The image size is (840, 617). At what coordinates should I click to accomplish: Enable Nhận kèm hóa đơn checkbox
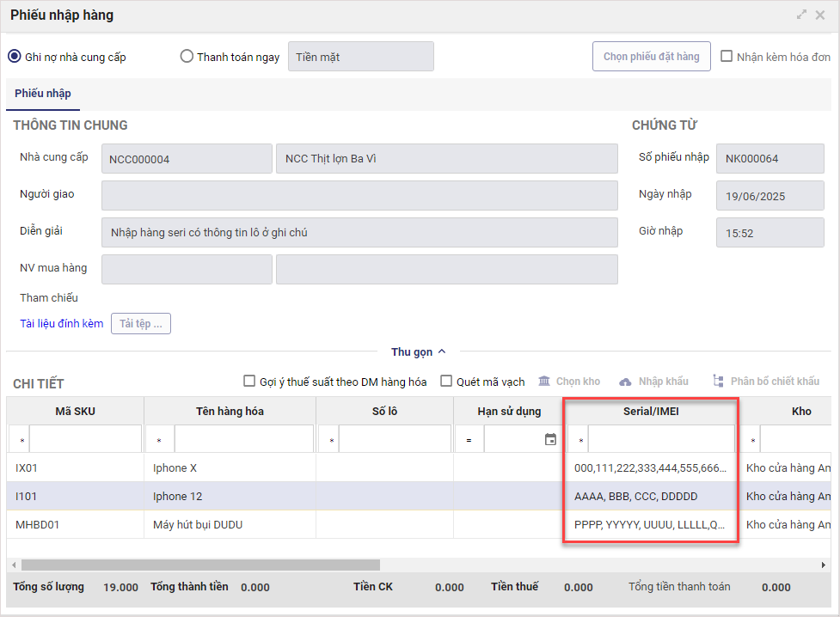click(727, 57)
